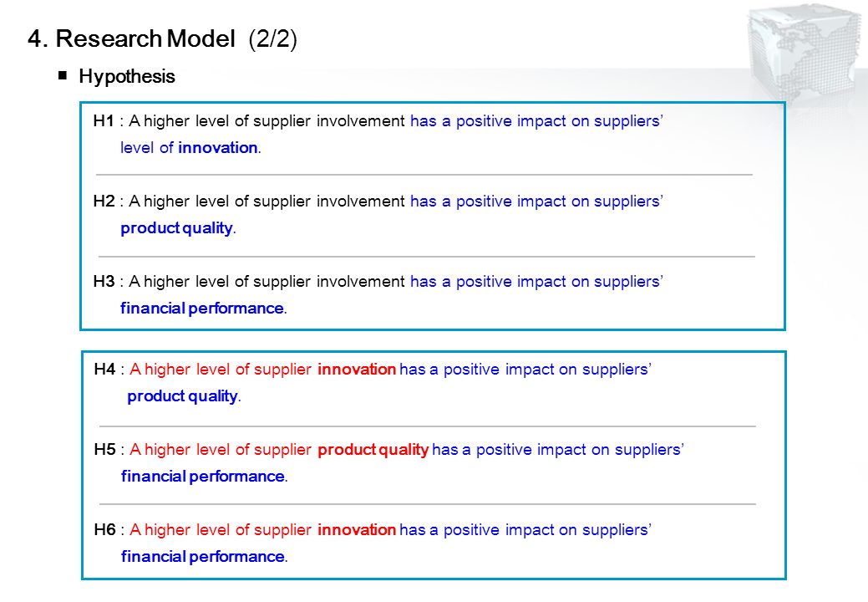Viewport: 868px width, 602px height.
Task: Click the red bold 'innovation' in H4
Action: click(357, 369)
